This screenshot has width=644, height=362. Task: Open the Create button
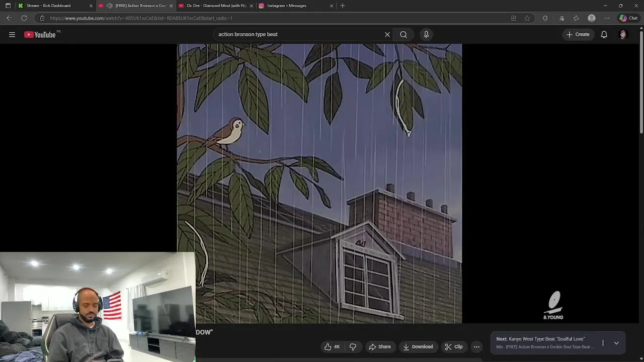(x=578, y=35)
